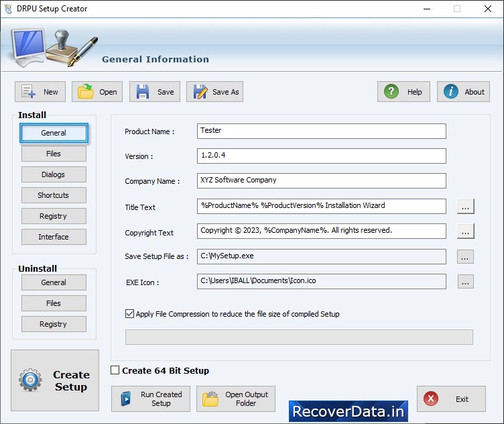Click the New document icon
Screen dimensions: 504x424
[28, 92]
